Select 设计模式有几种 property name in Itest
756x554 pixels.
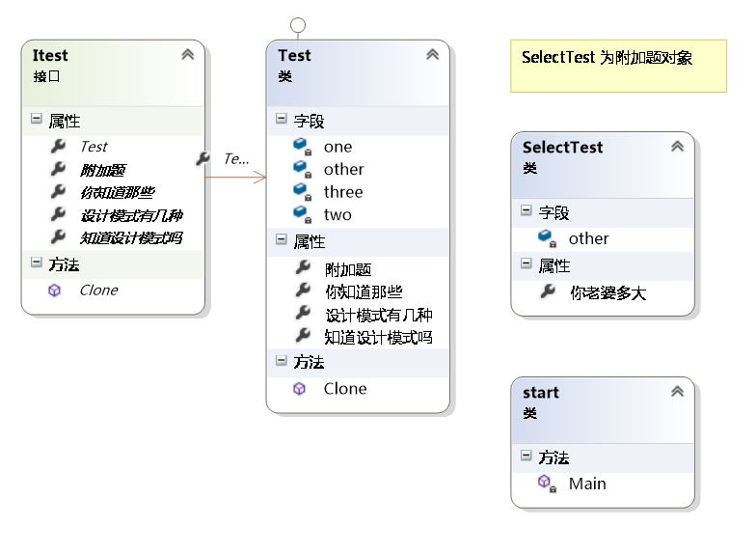click(x=131, y=215)
